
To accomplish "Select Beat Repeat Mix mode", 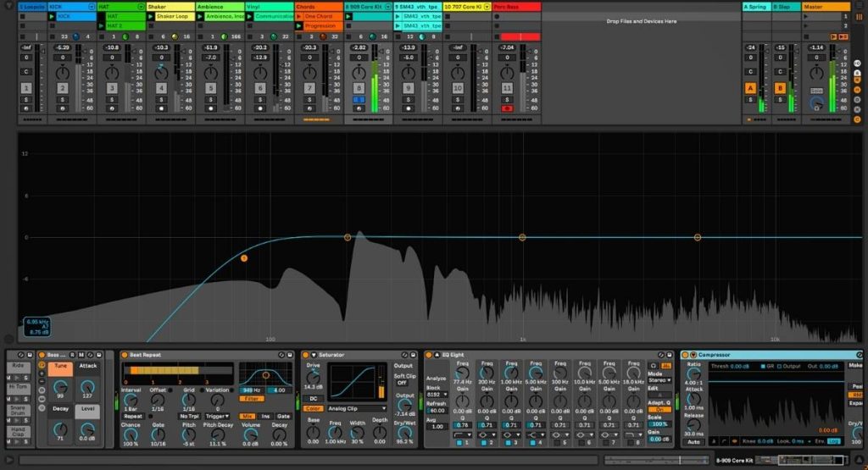I will click(247, 417).
